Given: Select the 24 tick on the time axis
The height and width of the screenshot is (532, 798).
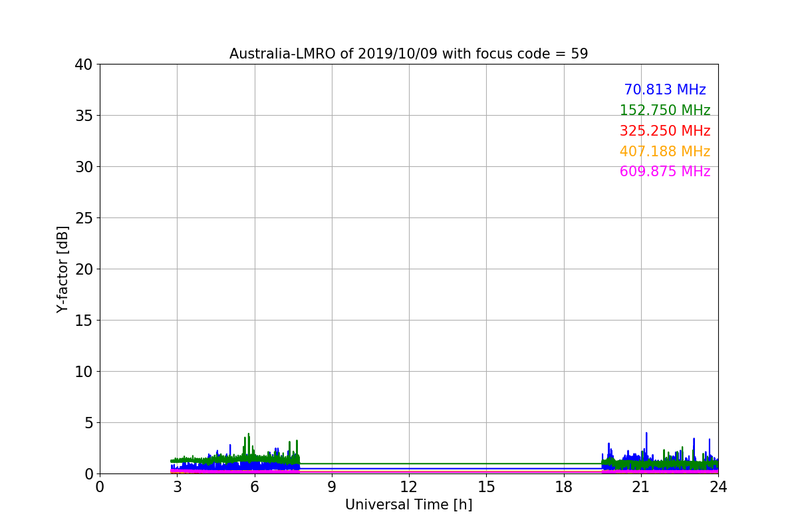Looking at the screenshot, I should tap(718, 487).
